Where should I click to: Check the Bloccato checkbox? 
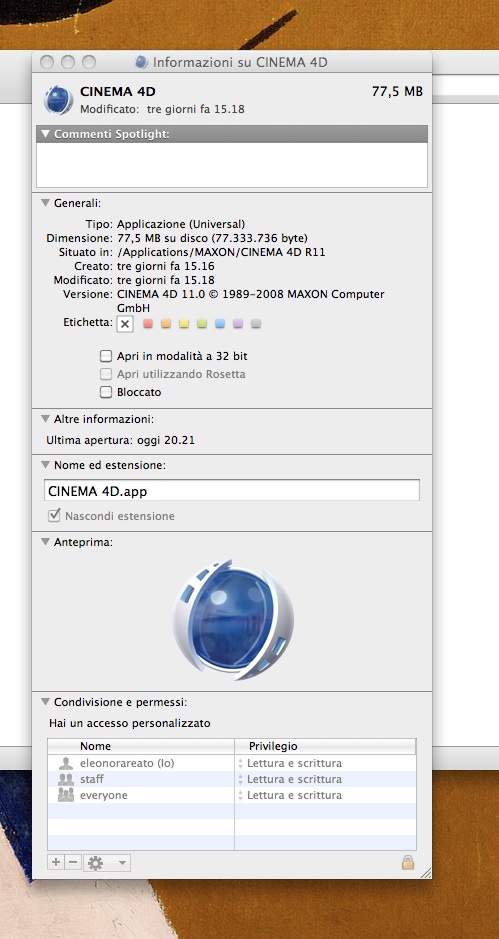click(106, 392)
